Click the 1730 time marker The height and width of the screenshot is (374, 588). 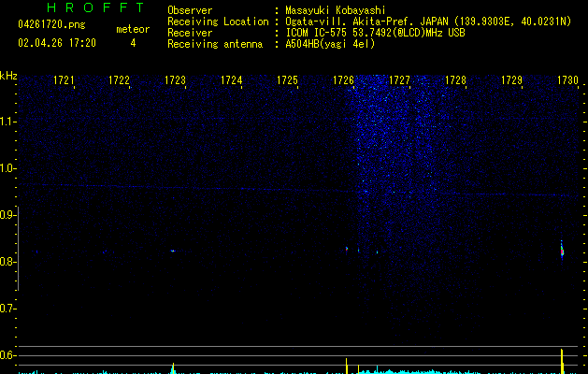(x=567, y=80)
